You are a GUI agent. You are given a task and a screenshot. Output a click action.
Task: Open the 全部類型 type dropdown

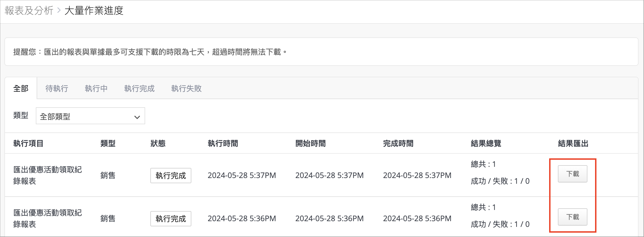[90, 116]
